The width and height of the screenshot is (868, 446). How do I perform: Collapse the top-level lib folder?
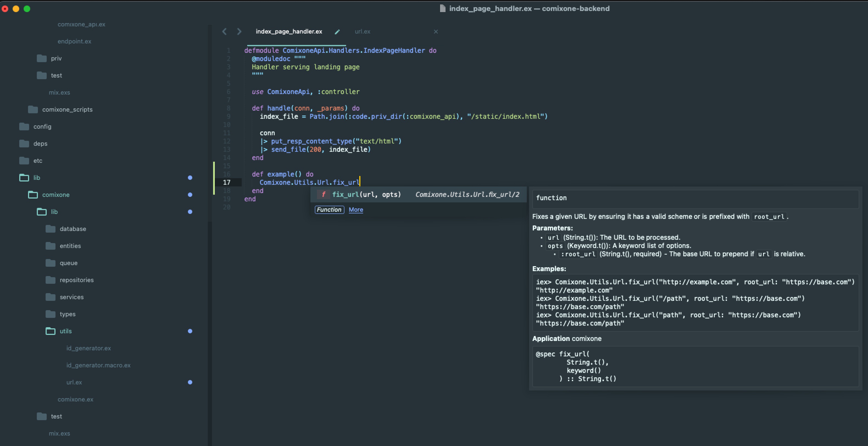pyautogui.click(x=24, y=177)
